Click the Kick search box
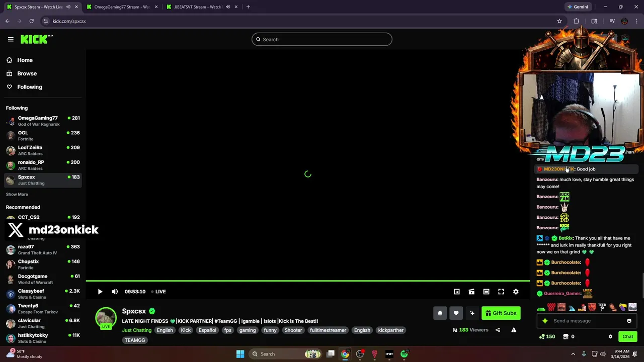 322,39
